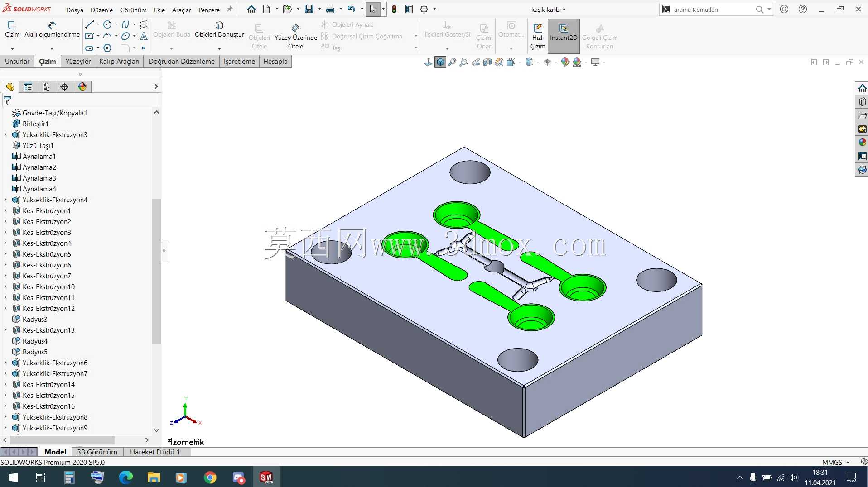Screen dimensions: 868x487
Task: Open Google Chrome from the taskbar
Action: (210, 477)
